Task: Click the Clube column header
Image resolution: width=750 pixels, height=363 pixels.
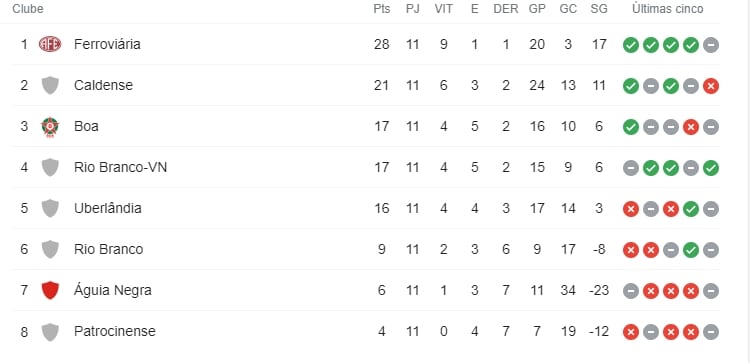Action: pos(28,9)
